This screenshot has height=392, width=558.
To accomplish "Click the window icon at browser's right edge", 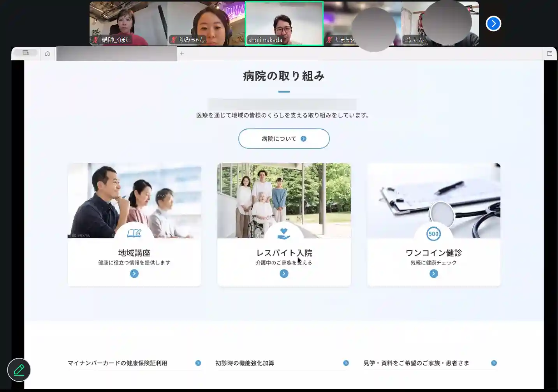I will click(x=549, y=54).
